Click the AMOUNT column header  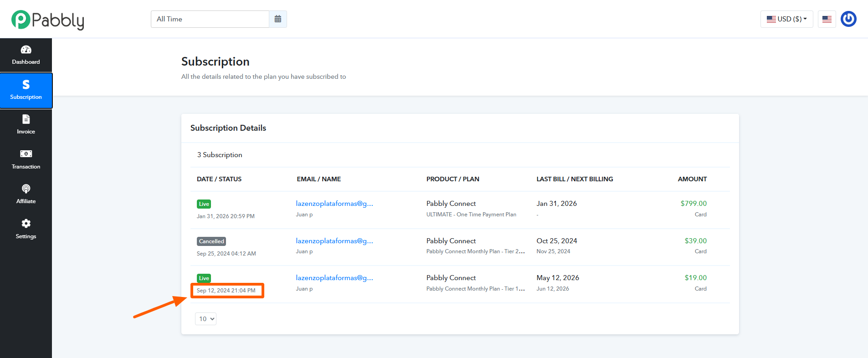[x=692, y=179]
